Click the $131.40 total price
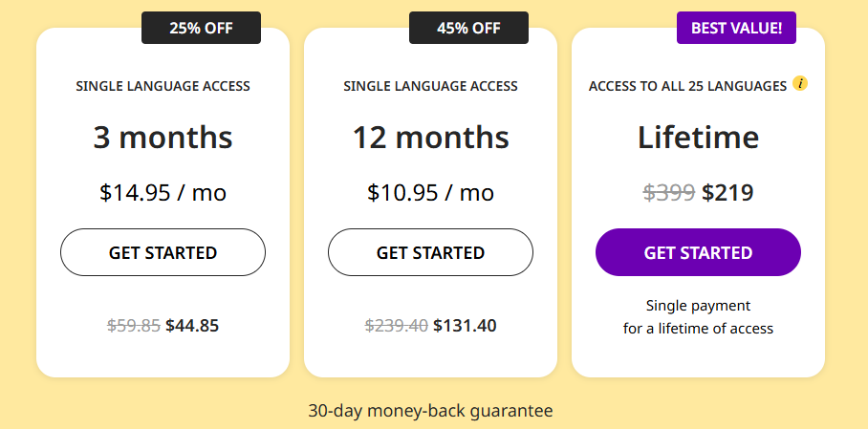Image resolution: width=868 pixels, height=429 pixels. (465, 326)
